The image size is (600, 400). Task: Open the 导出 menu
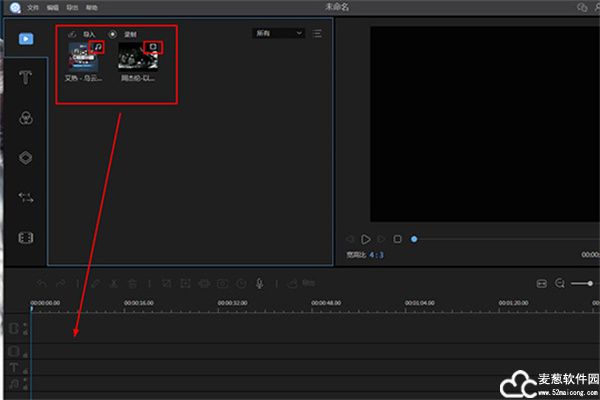(x=73, y=7)
